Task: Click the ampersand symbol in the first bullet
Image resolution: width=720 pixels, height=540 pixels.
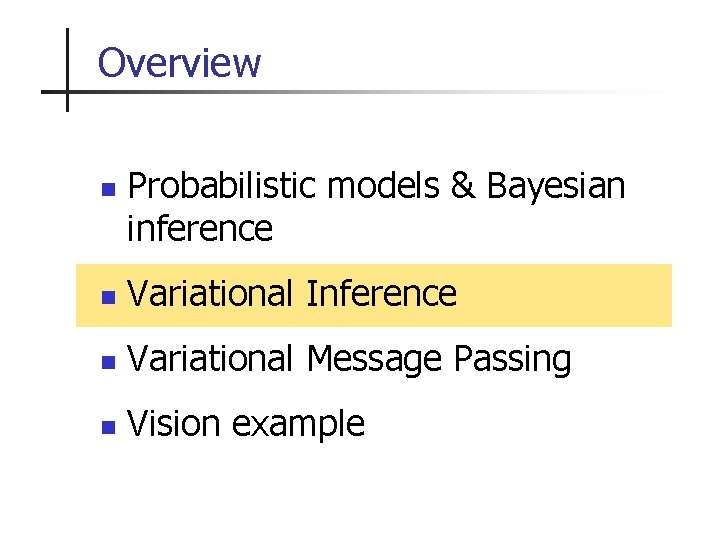Action: 463,186
